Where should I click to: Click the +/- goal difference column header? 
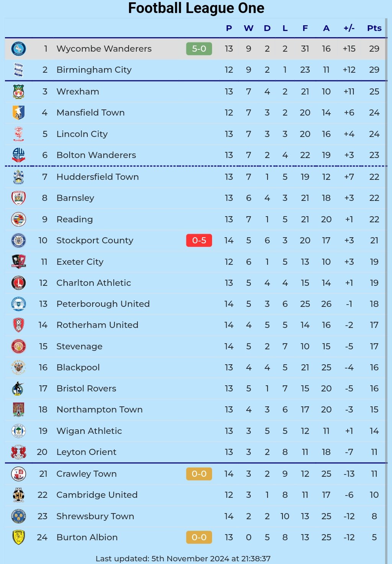(349, 28)
